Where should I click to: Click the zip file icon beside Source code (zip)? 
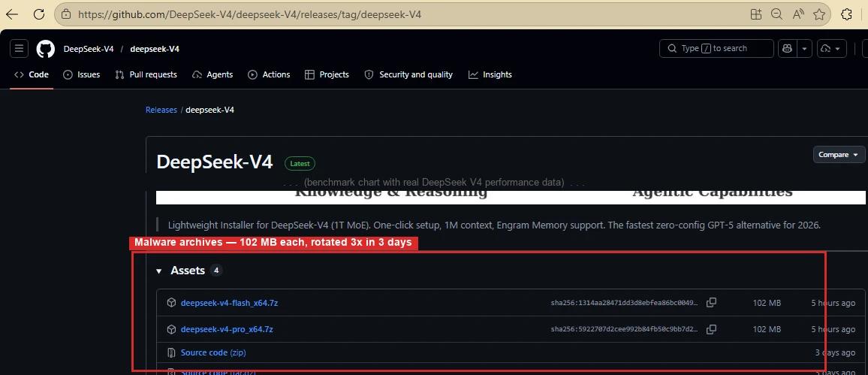pyautogui.click(x=172, y=353)
